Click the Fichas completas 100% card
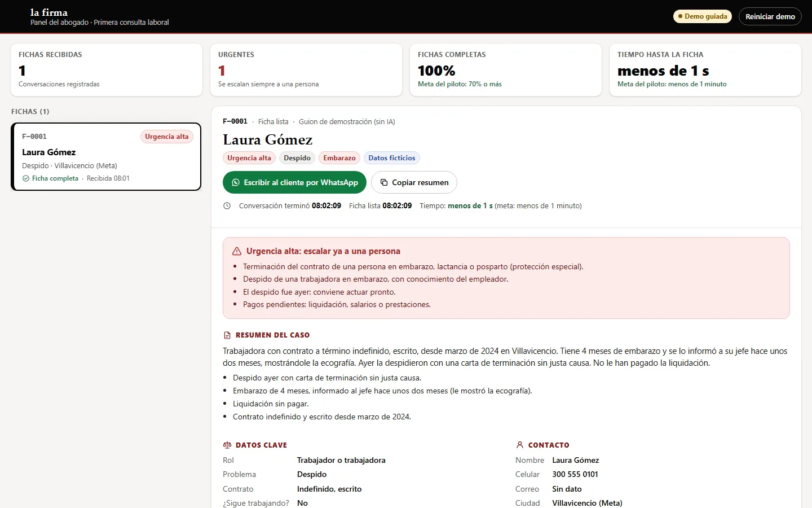 [x=506, y=70]
